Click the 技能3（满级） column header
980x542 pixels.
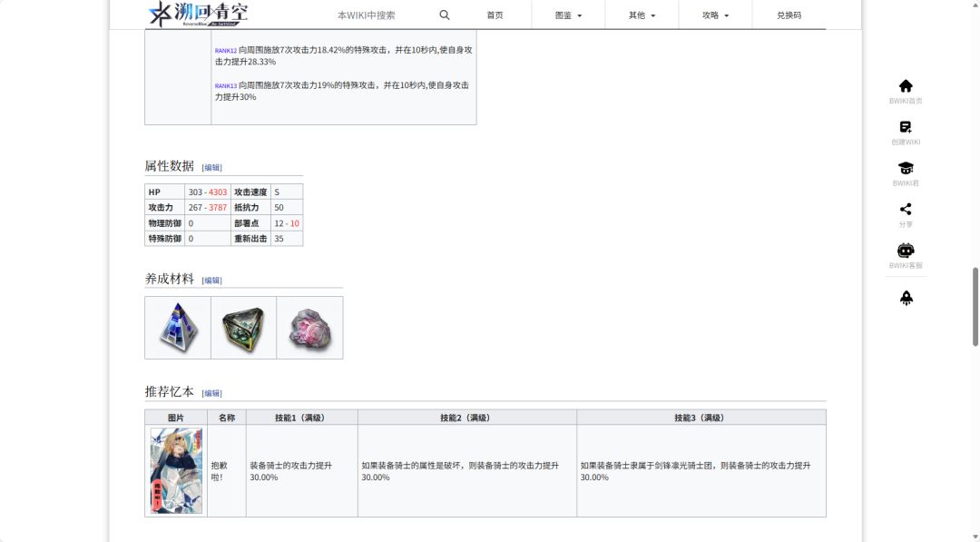[701, 418]
